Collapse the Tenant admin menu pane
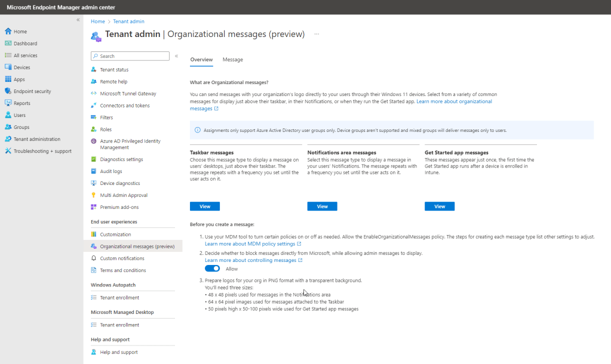 click(x=176, y=55)
